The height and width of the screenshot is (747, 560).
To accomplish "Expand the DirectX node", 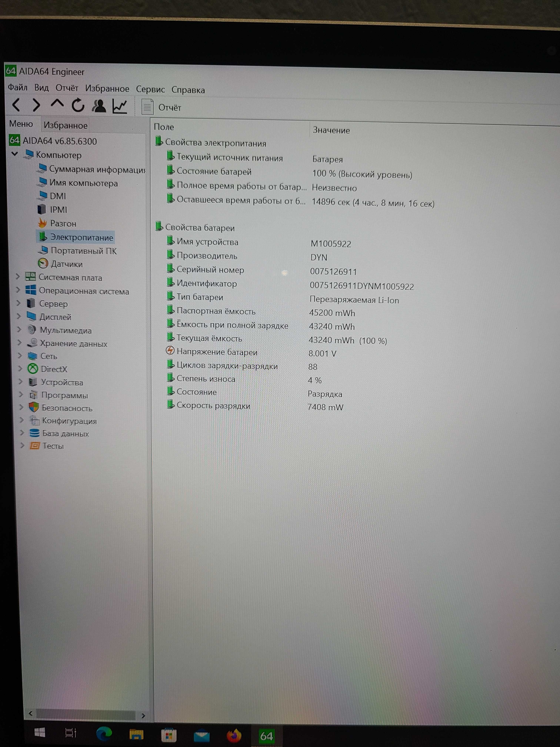I will click(x=20, y=368).
